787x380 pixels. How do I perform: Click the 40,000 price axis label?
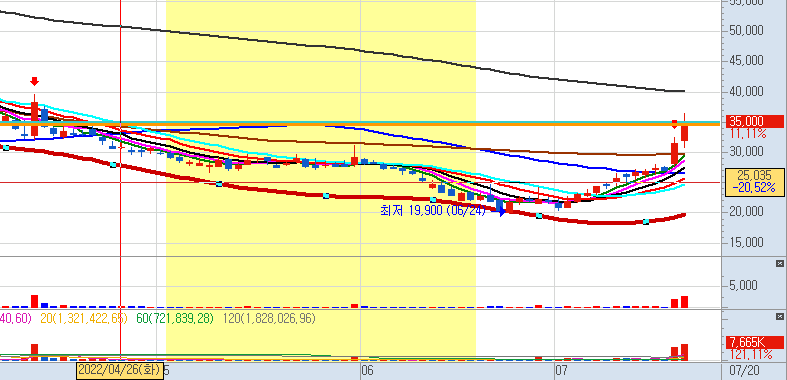(746, 91)
